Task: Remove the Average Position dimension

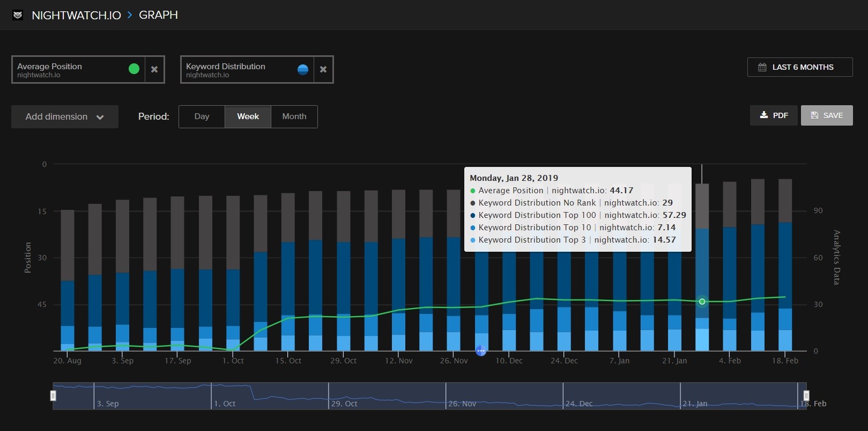Action: coord(154,69)
